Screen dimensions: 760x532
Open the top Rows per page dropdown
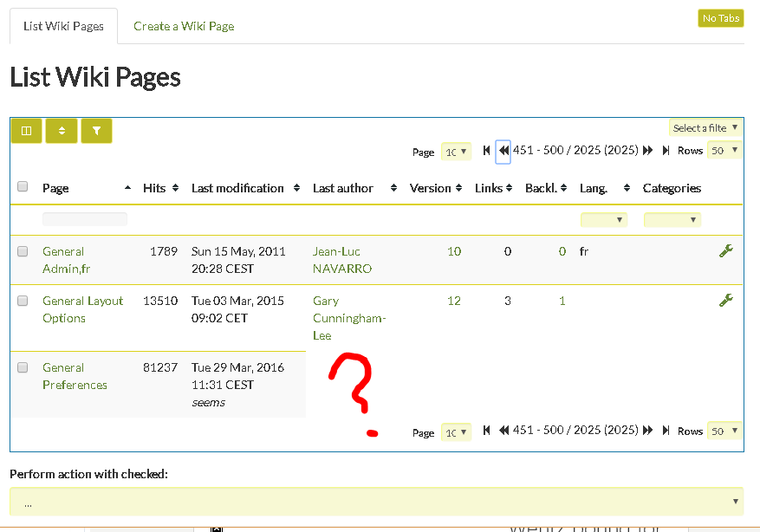724,150
